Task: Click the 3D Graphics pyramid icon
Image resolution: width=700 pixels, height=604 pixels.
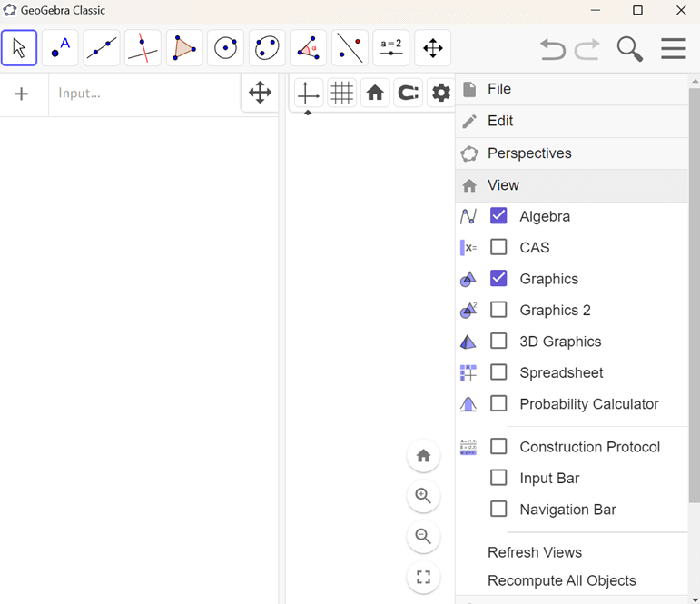Action: [468, 342]
